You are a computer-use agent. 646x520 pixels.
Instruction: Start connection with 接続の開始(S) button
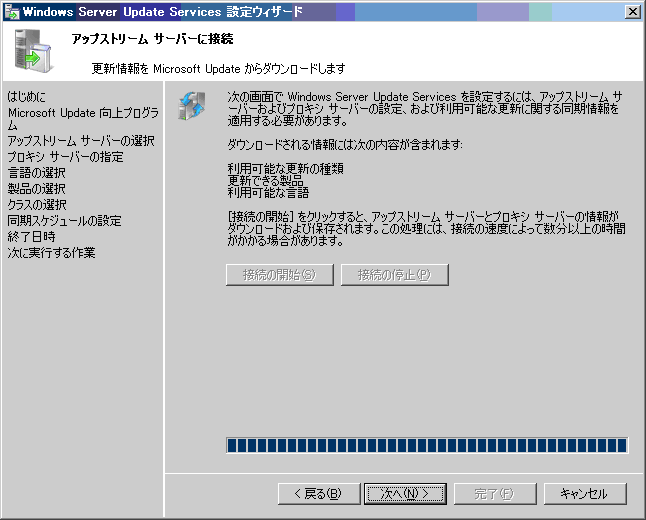click(280, 275)
